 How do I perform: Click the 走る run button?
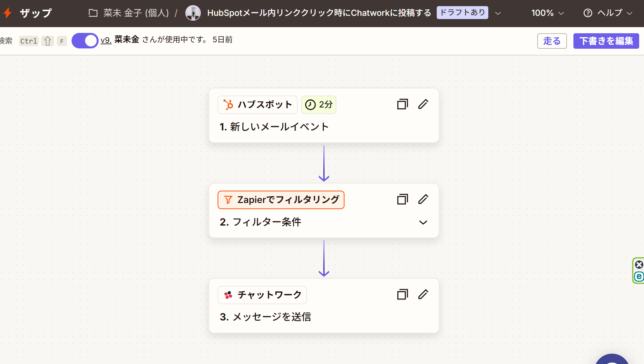552,41
